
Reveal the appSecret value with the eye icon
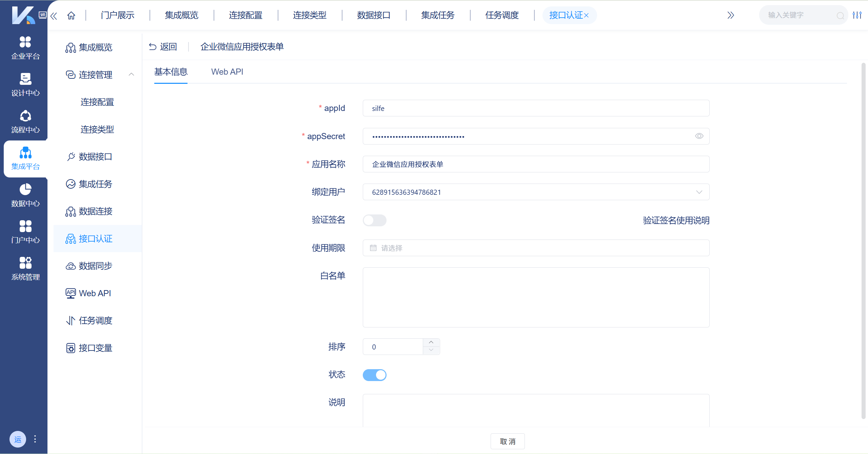(x=699, y=136)
